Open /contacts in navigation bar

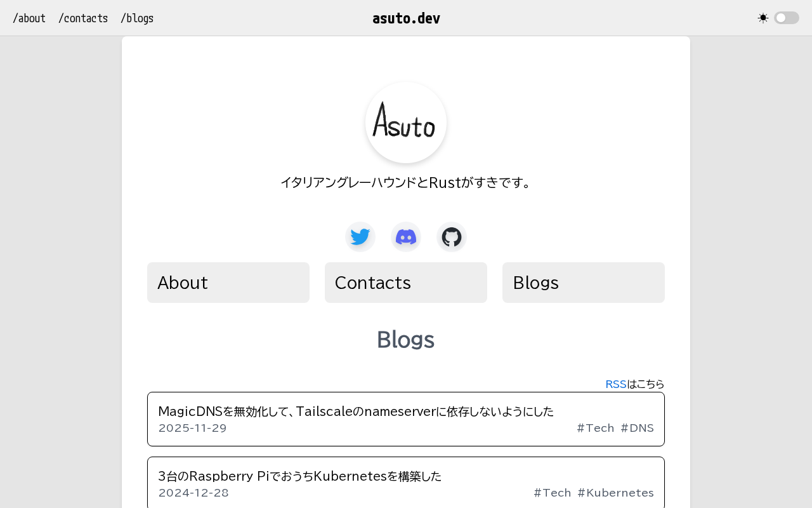pyautogui.click(x=83, y=18)
